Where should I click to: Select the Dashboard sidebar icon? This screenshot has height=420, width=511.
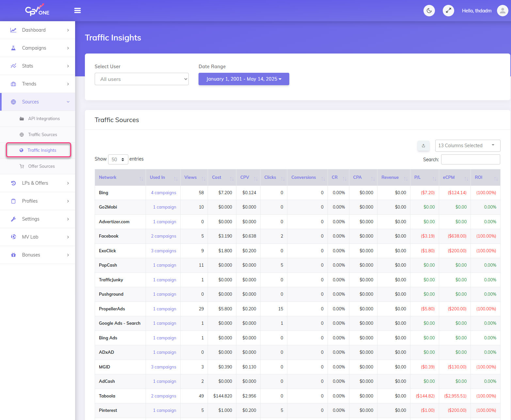tap(13, 30)
